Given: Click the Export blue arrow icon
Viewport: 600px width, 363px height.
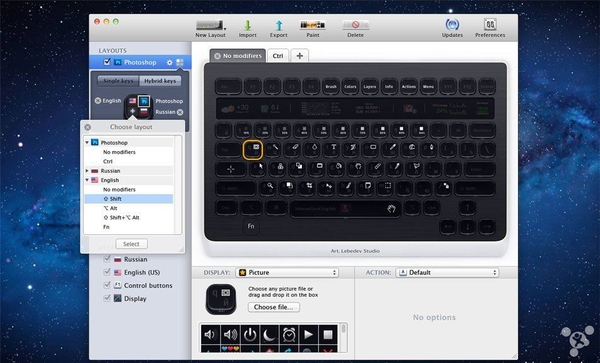Looking at the screenshot, I should (x=279, y=26).
